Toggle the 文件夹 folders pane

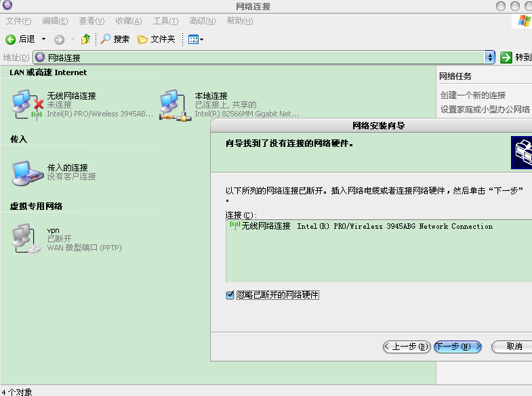pos(157,39)
